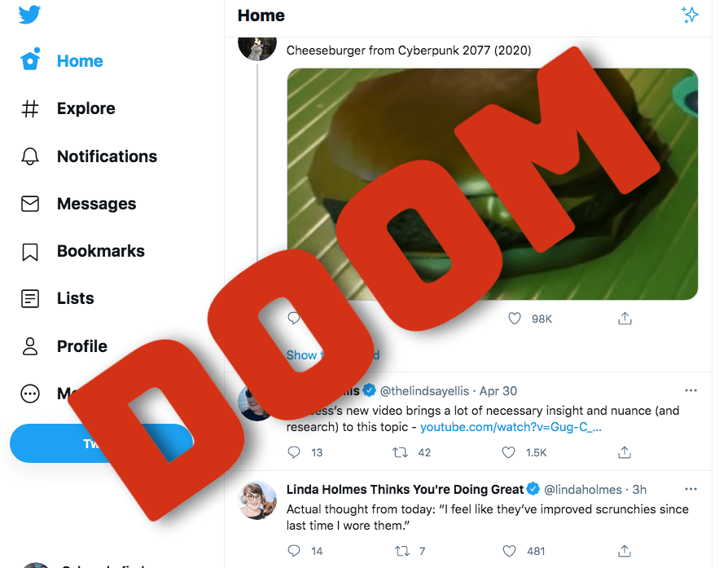Reply to Linda Holmes scrunchies tweet
728x568 pixels.
294,551
